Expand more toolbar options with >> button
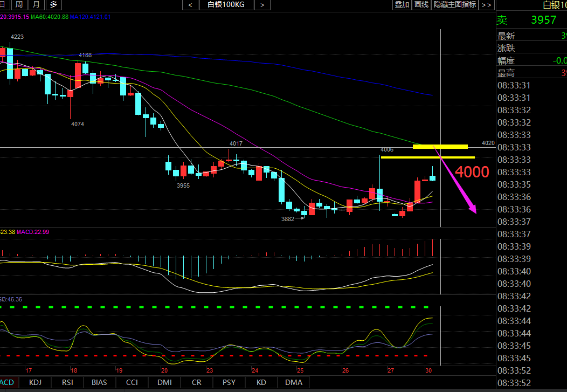 point(486,5)
